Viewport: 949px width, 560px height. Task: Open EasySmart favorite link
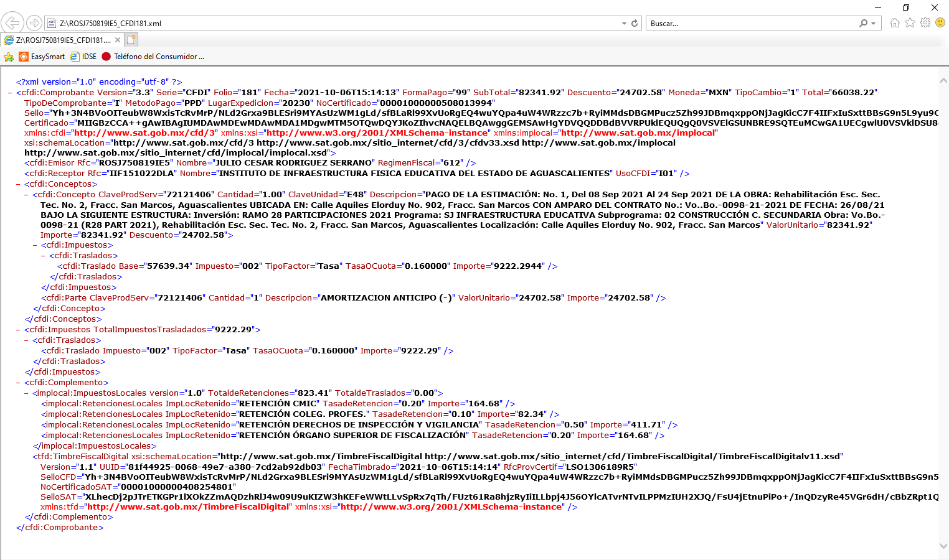[42, 57]
